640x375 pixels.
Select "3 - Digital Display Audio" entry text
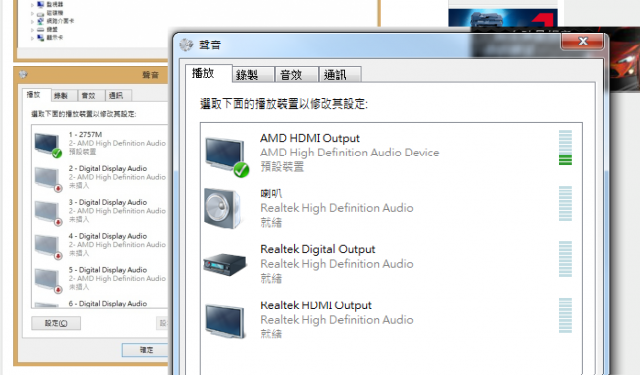(108, 202)
